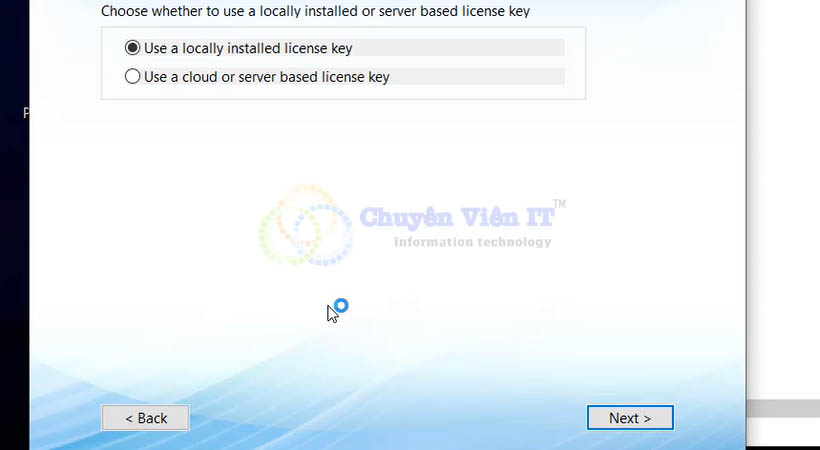The image size is (820, 450).
Task: Return to previous page with < Back
Action: point(145,418)
